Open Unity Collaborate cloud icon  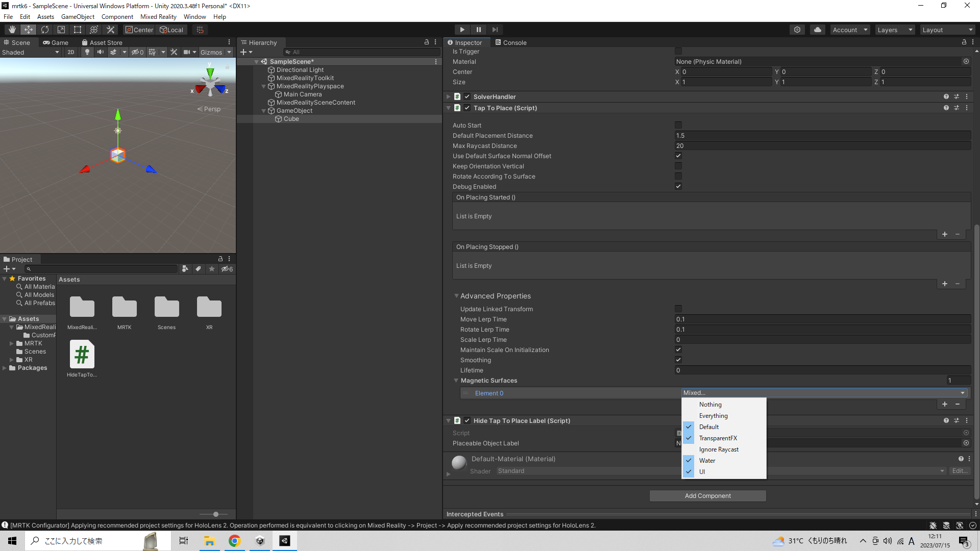(x=818, y=30)
